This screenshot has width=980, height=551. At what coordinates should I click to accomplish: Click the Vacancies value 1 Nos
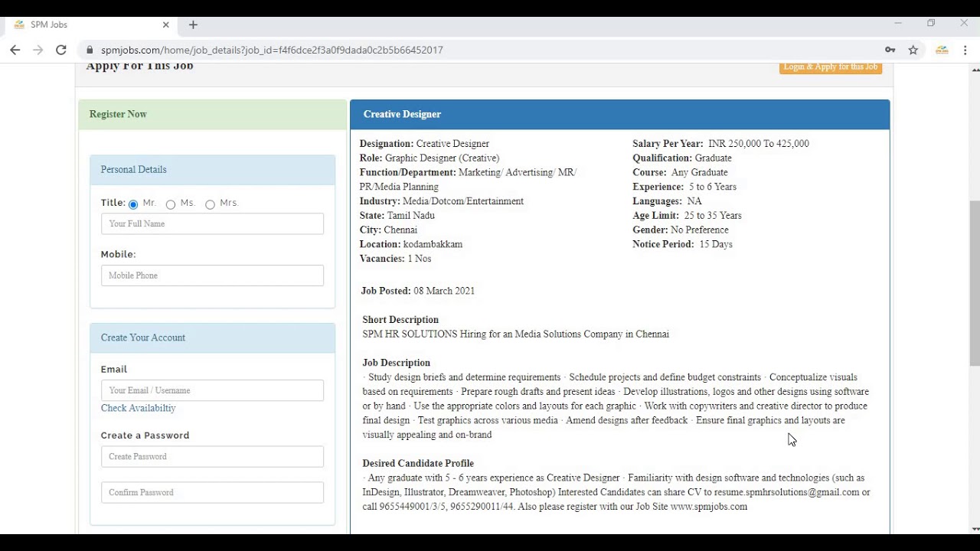(420, 259)
